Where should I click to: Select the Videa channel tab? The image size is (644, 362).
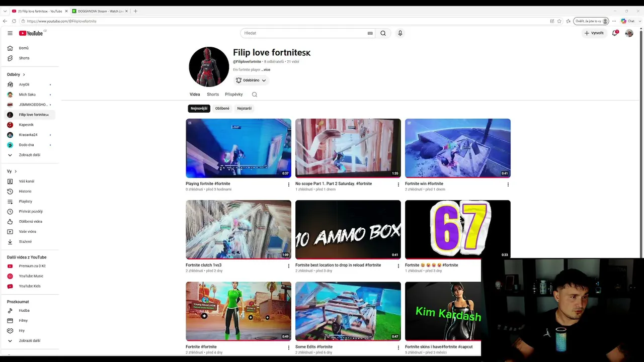(195, 95)
